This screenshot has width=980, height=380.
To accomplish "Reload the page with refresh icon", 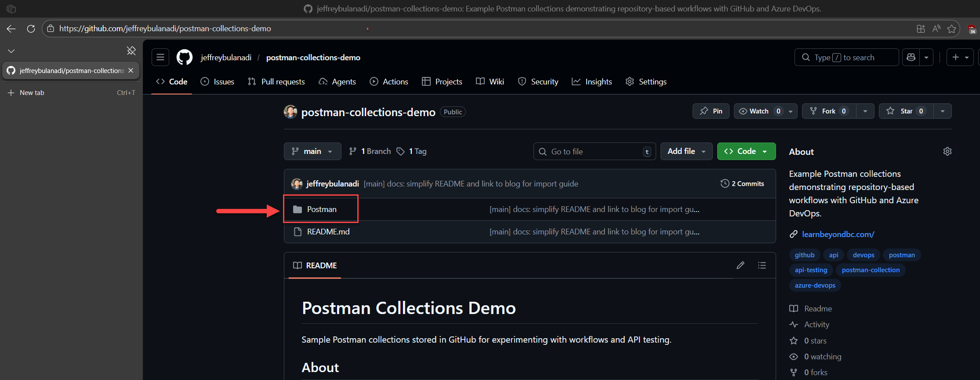I will pos(31,29).
